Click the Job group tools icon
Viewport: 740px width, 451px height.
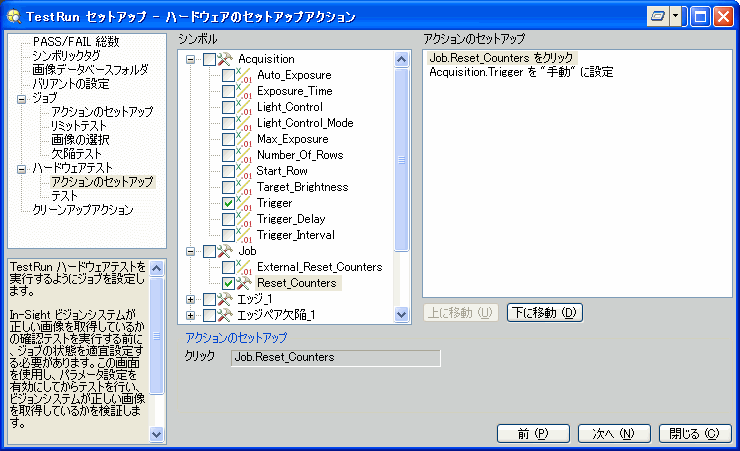tap(225, 251)
